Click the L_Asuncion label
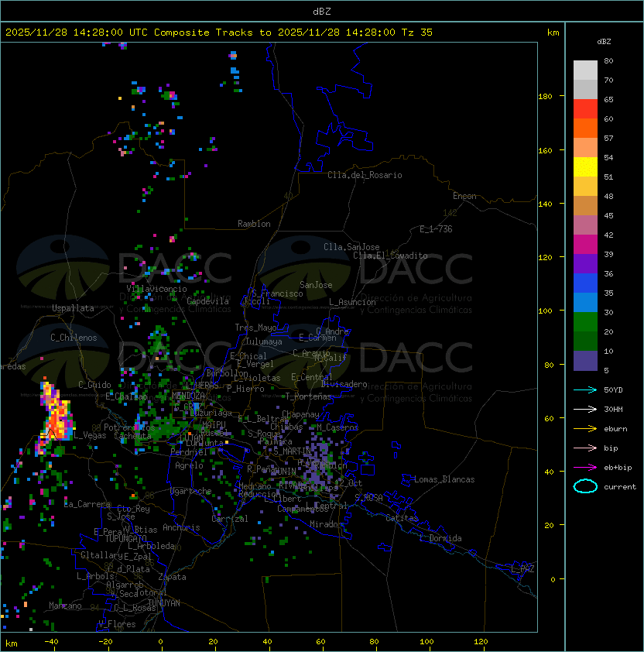644x652 pixels. point(352,302)
